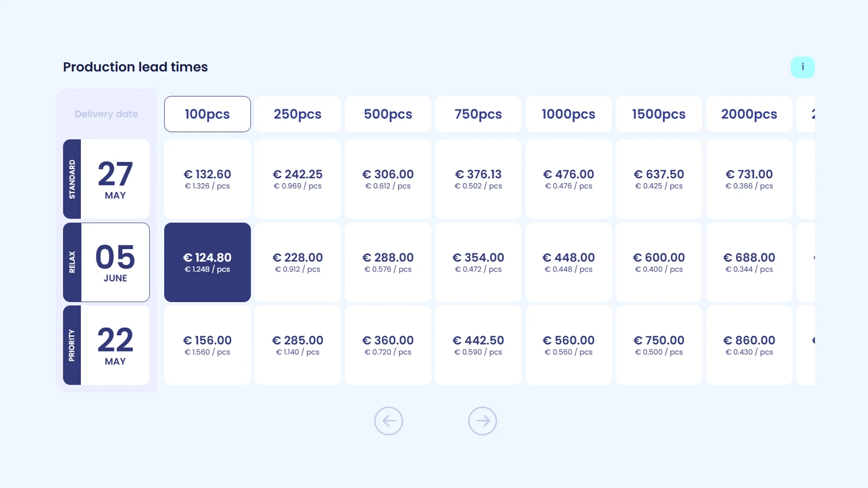Screen dimensions: 868x488
Task: Pick the € 750.00 price option
Action: coord(659,345)
